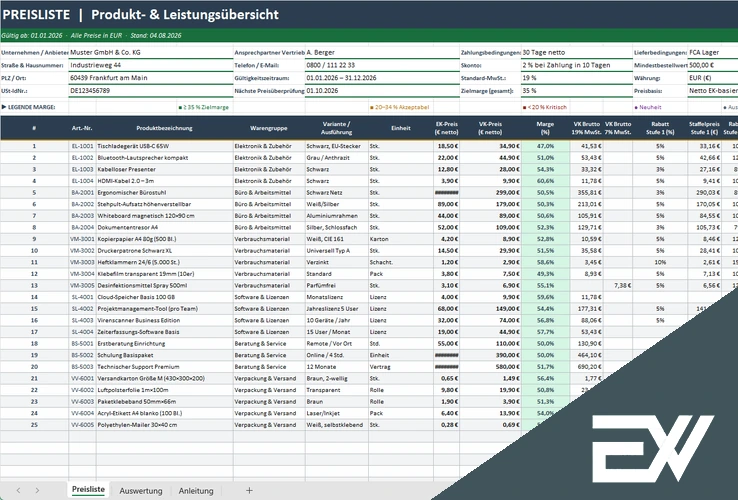The width and height of the screenshot is (738, 500).
Task: Go to next sheet using right arrow
Action: 37,491
